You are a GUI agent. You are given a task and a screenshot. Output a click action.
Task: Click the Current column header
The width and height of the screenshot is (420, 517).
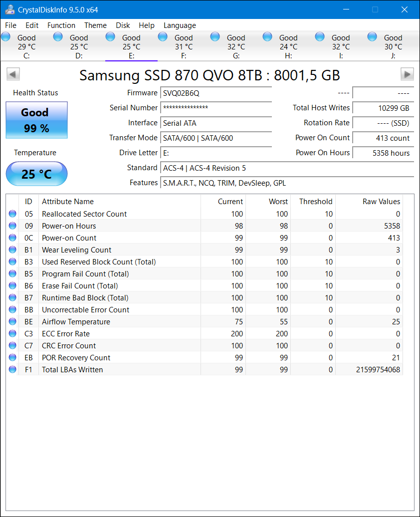coord(223,202)
